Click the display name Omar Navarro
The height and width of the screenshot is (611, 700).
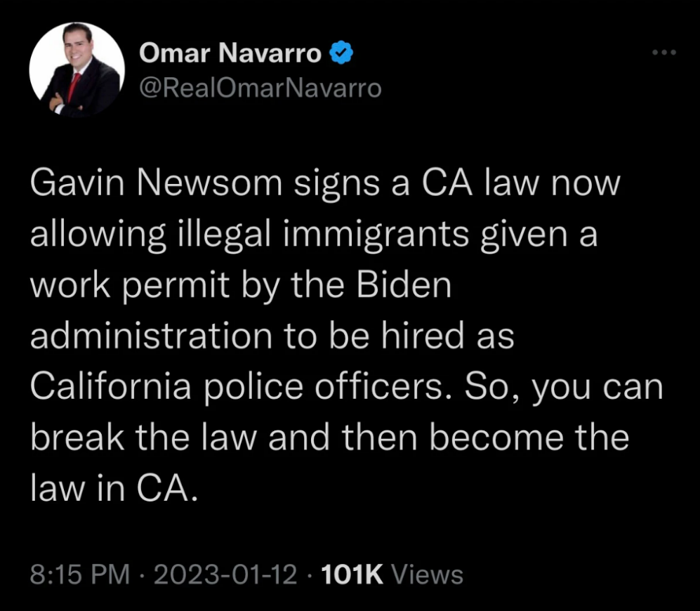(231, 53)
